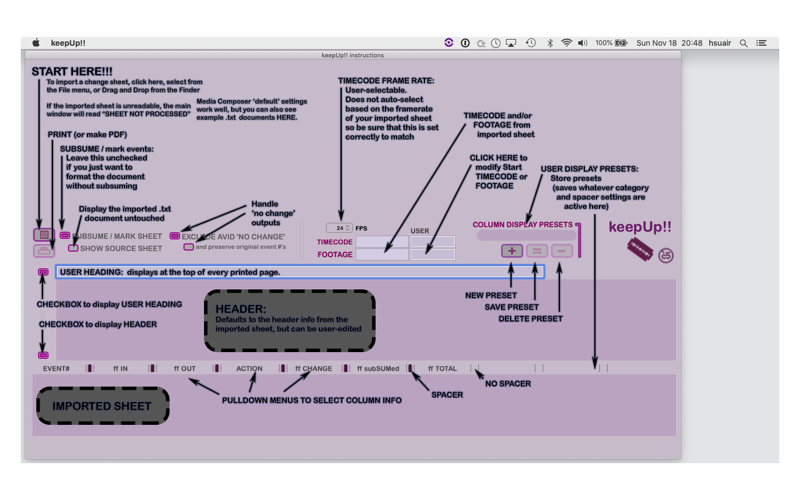Click the TIMECODE imported value field
This screenshot has height=500, width=800.
[x=382, y=241]
